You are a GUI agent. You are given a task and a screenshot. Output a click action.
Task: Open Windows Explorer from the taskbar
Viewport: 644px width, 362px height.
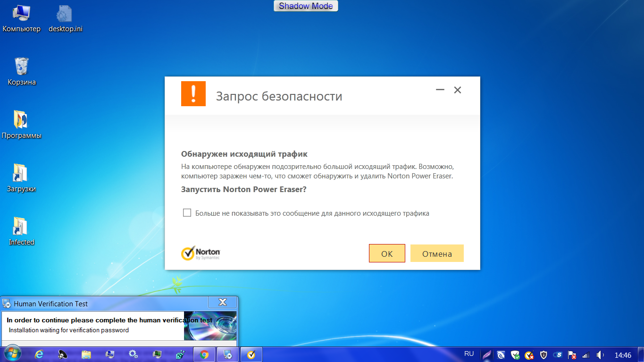[86, 354]
